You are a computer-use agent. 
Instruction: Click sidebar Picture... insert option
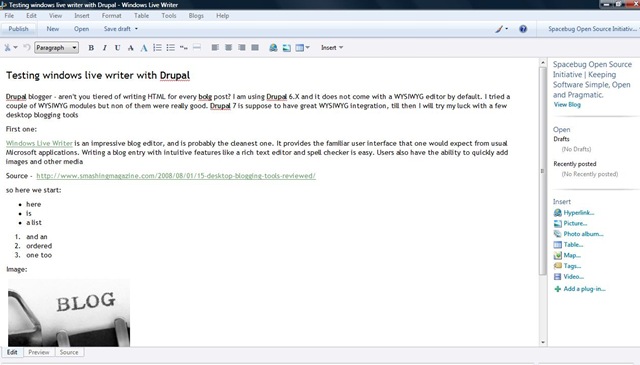tap(570, 223)
